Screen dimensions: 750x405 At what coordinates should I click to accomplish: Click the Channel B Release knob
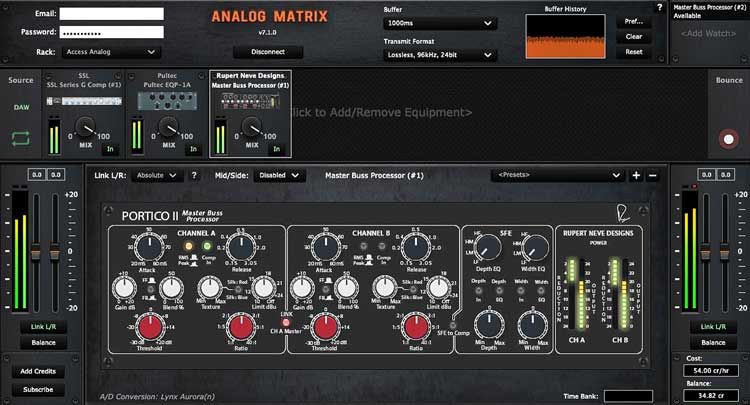416,248
